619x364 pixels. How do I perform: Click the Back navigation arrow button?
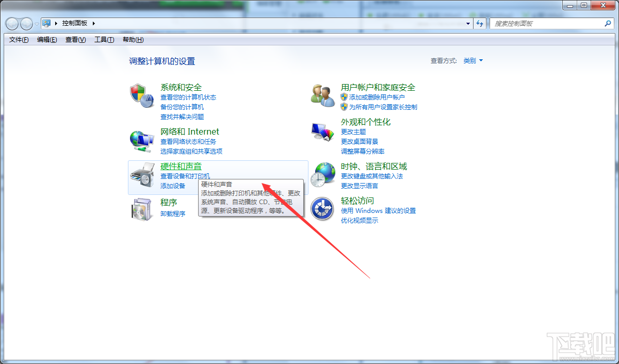point(12,23)
